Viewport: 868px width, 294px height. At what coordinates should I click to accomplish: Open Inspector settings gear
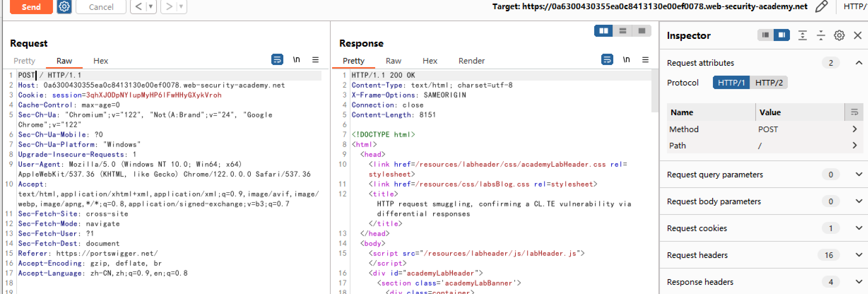(839, 35)
